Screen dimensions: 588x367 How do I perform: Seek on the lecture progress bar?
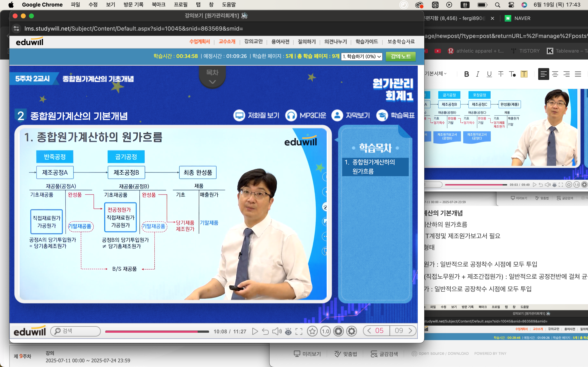[157, 332]
